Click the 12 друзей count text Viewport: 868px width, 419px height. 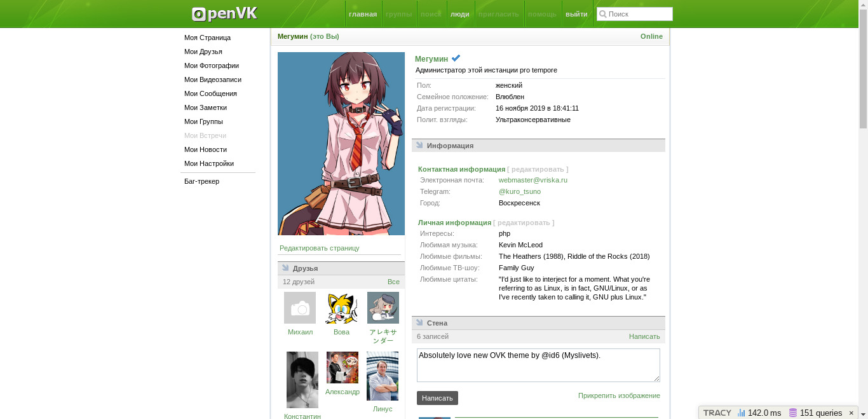pyautogui.click(x=299, y=282)
